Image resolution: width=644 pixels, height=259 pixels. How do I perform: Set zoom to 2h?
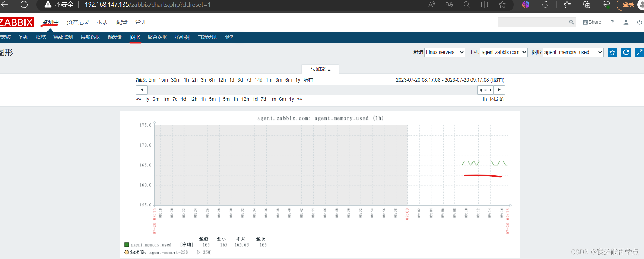click(x=195, y=80)
